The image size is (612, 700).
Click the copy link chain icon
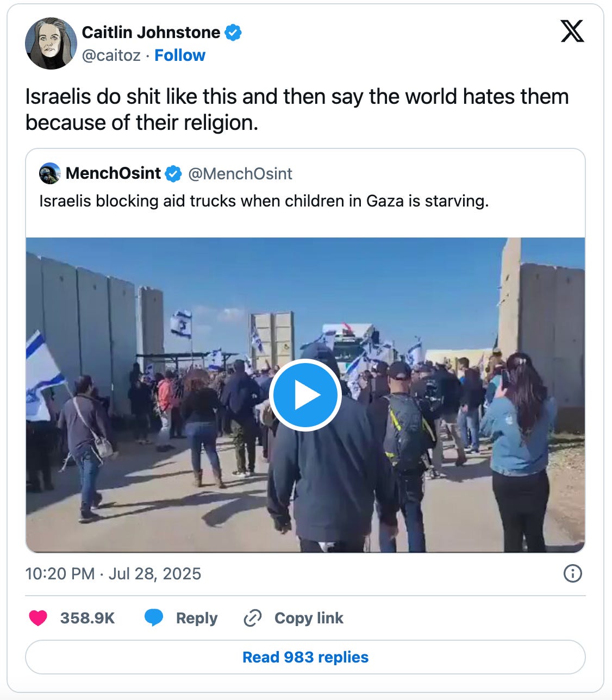[x=253, y=618]
